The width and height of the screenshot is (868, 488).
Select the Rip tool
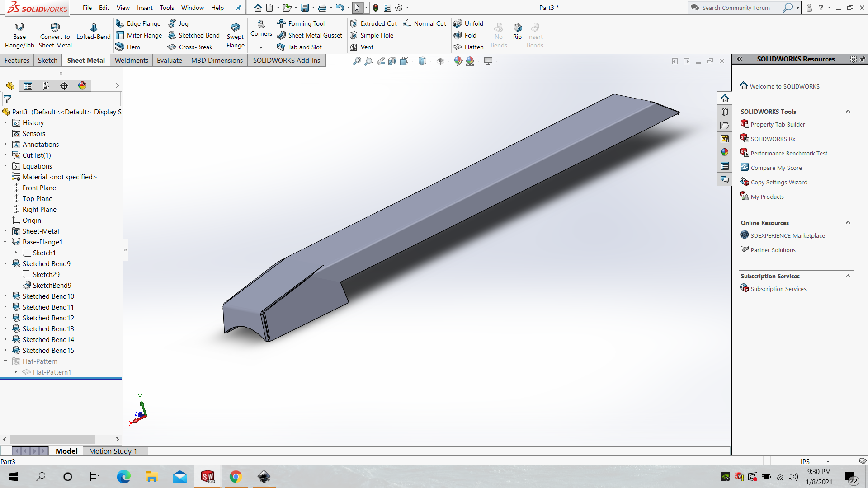pos(518,32)
